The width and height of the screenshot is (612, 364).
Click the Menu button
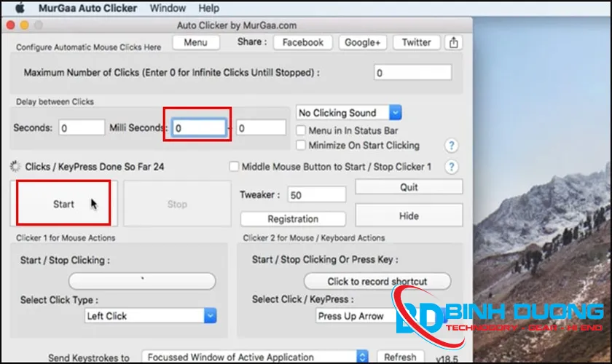pos(195,42)
